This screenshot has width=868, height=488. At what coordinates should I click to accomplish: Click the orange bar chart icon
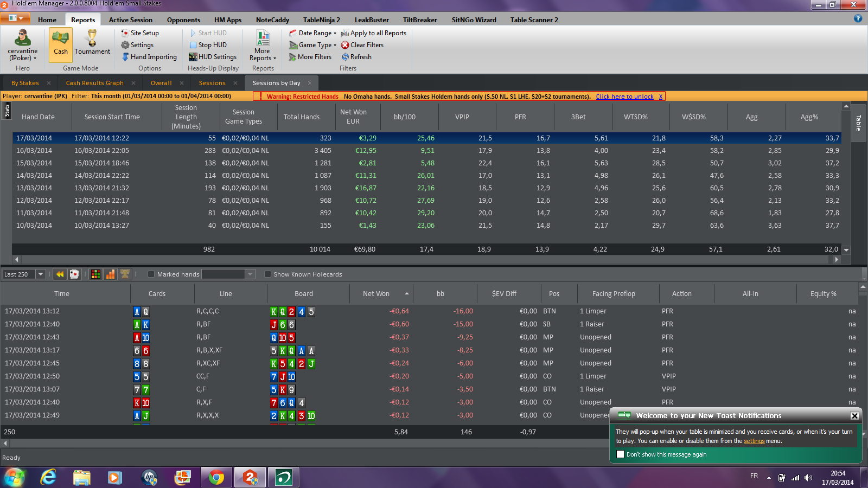(110, 274)
